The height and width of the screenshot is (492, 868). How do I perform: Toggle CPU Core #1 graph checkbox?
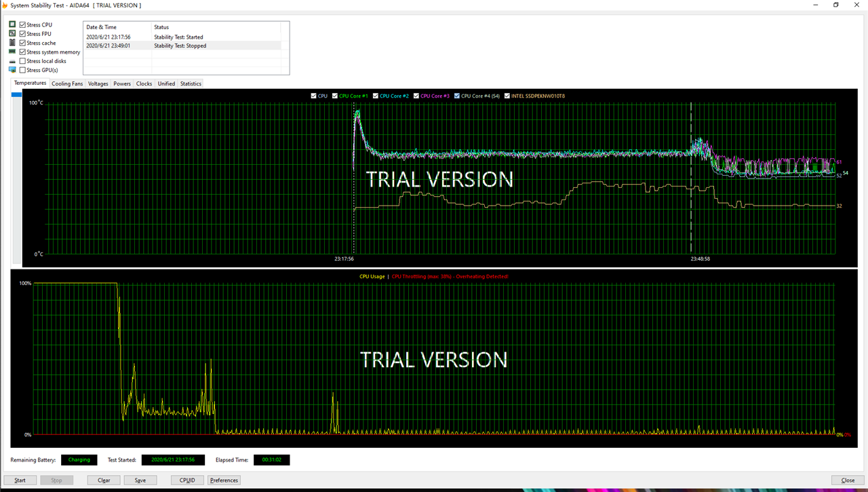point(335,96)
